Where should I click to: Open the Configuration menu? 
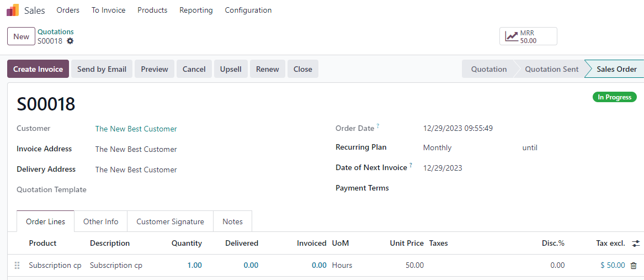[248, 10]
